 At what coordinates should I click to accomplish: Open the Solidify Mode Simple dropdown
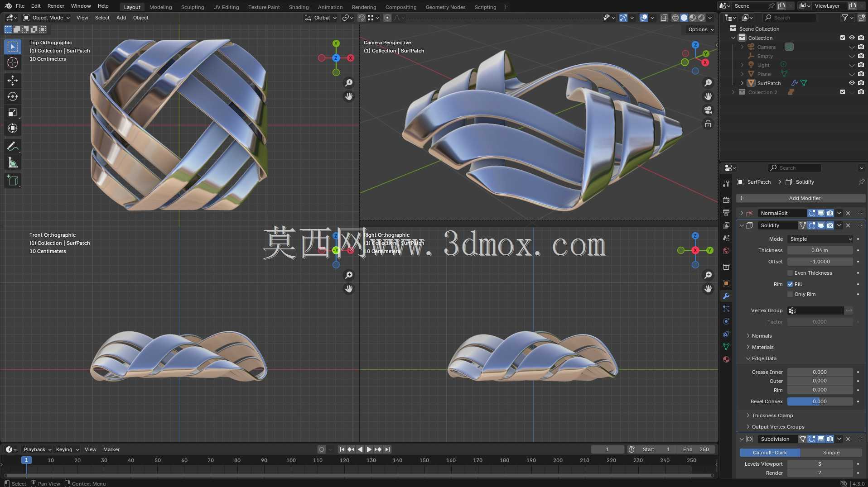[820, 239]
